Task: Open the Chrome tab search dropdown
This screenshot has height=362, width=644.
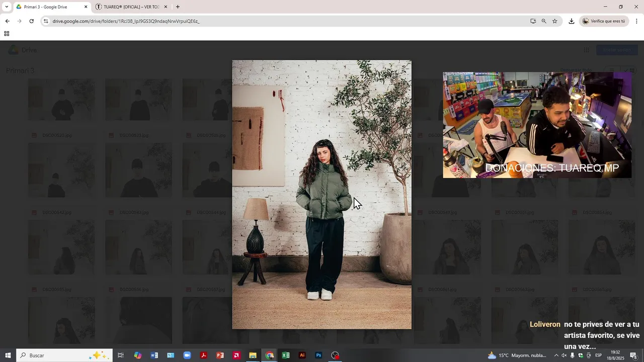Action: tap(7, 7)
